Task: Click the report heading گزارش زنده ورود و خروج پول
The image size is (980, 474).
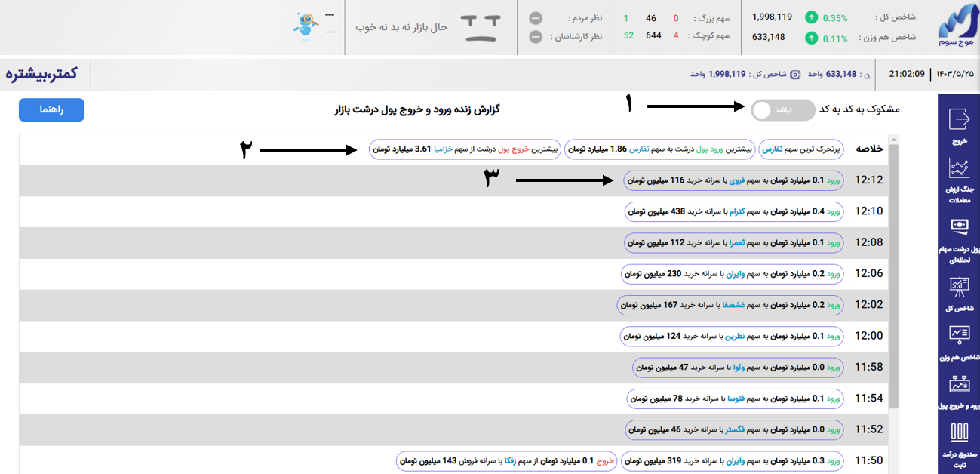Action: coord(417,110)
